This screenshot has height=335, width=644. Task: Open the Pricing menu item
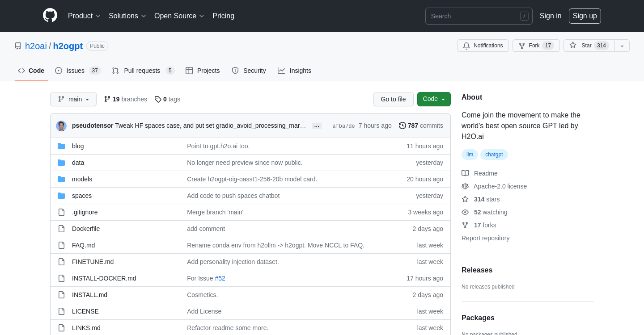click(223, 16)
